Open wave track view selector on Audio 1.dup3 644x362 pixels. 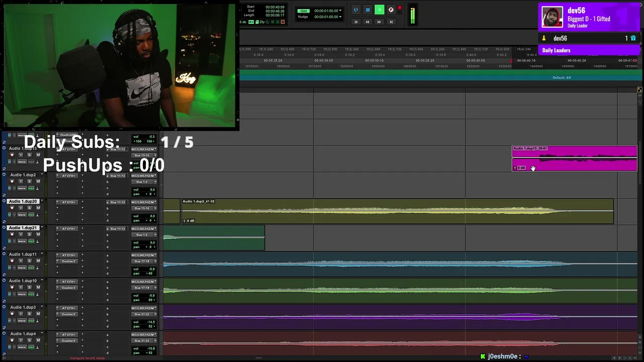point(22,321)
